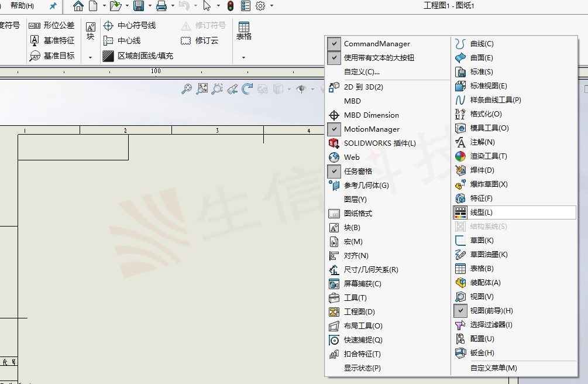Click the 基准目标 button
This screenshot has height=384, width=588.
(x=51, y=56)
